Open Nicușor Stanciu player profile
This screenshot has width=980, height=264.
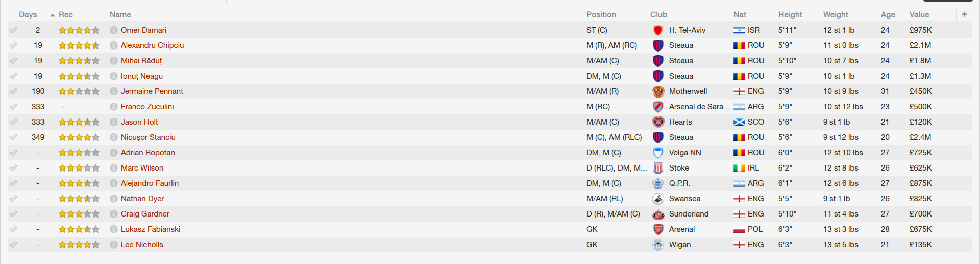[148, 137]
